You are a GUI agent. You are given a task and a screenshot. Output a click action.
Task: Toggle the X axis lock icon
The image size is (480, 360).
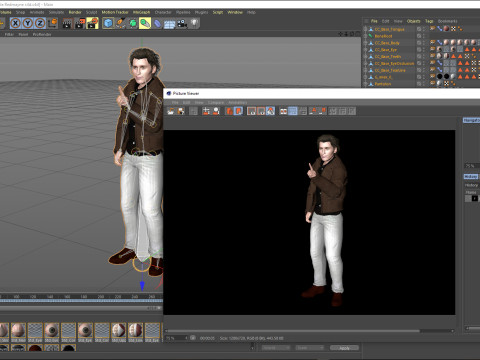[x=15, y=23]
